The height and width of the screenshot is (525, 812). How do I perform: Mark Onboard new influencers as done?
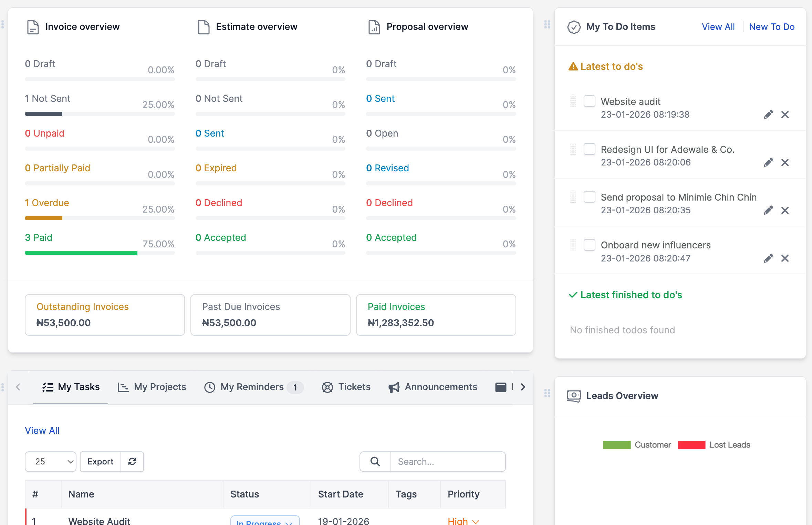point(589,245)
